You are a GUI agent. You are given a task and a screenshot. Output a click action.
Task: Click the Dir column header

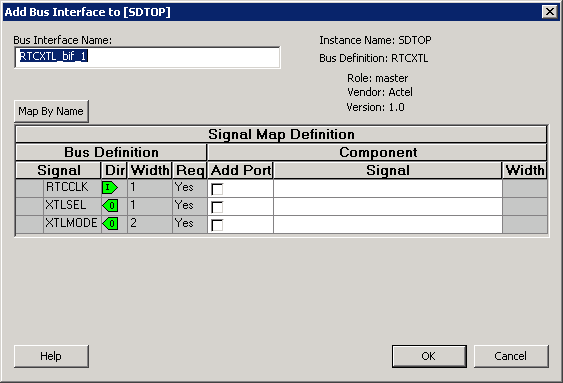coord(115,170)
